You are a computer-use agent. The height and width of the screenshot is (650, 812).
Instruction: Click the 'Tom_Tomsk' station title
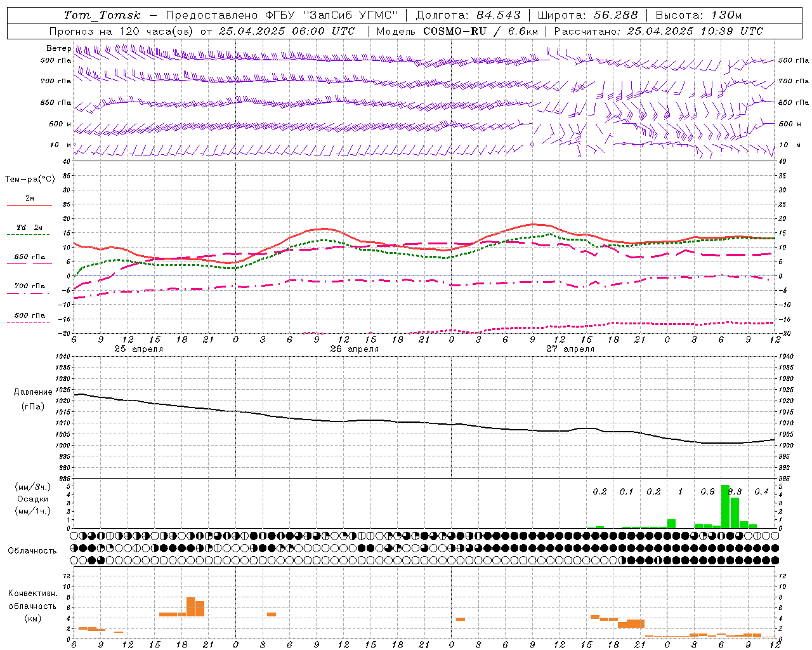tap(102, 15)
